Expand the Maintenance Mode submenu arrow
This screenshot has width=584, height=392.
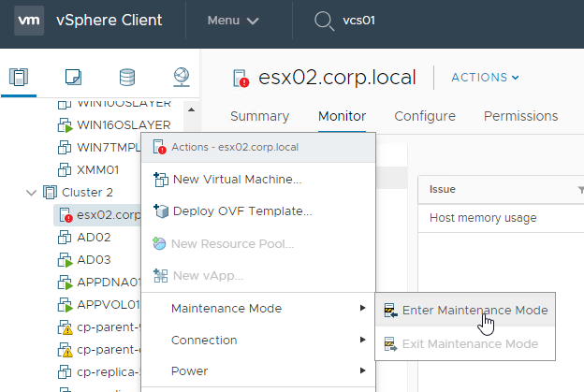pyautogui.click(x=362, y=308)
